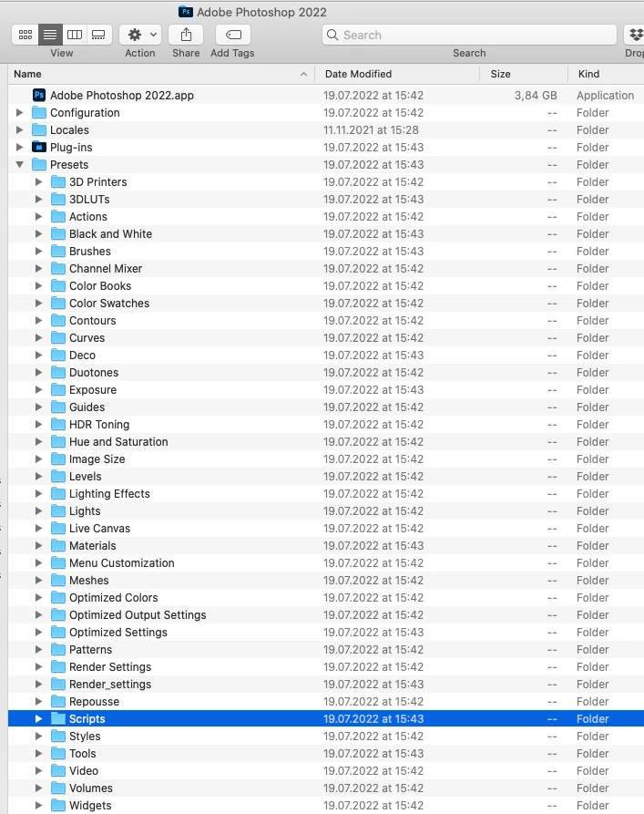The height and width of the screenshot is (814, 644).
Task: Collapse the Presets folder
Action: [x=20, y=165]
